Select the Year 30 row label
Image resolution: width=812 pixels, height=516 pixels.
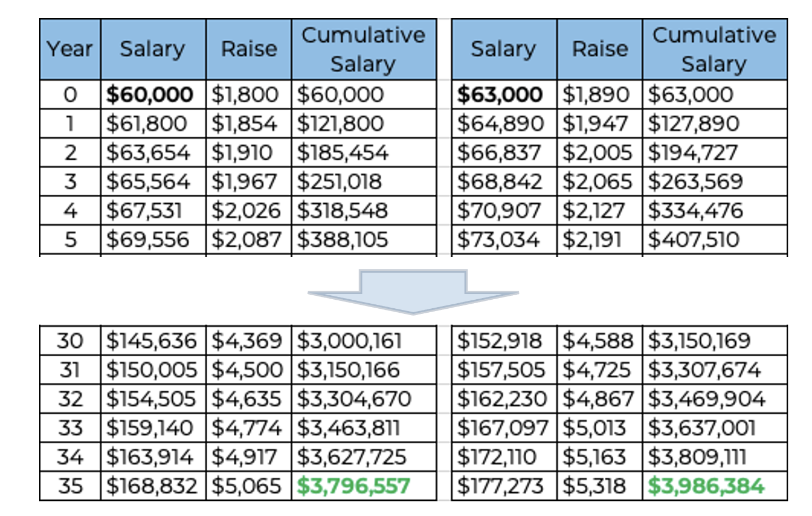(70, 341)
